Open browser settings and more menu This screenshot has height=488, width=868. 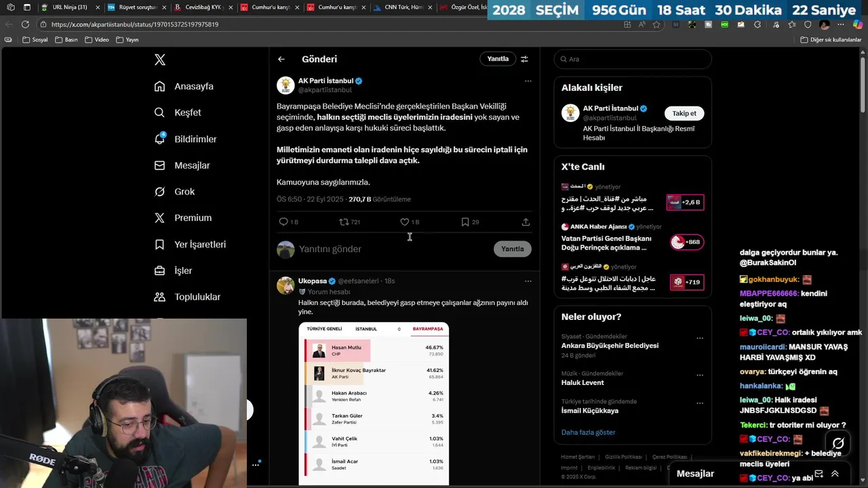tap(842, 24)
